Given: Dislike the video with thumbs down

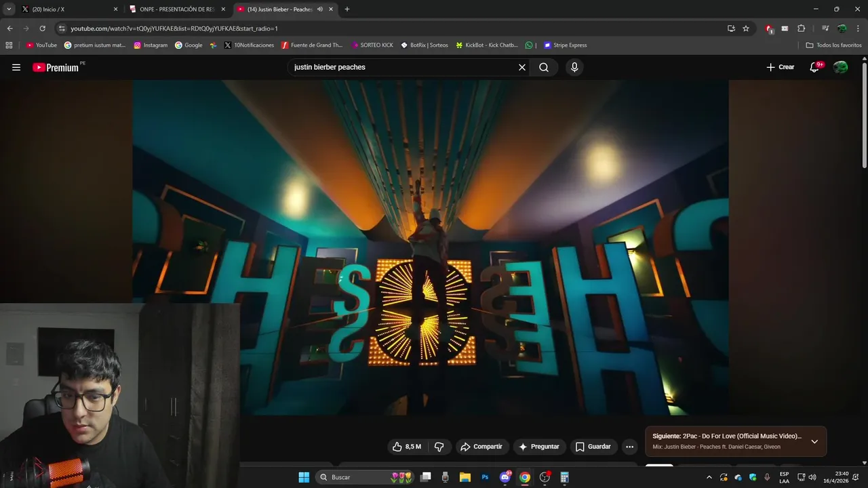Looking at the screenshot, I should [439, 447].
